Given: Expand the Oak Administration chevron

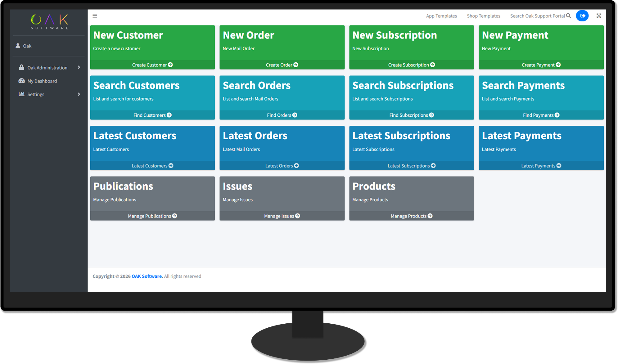Looking at the screenshot, I should [79, 67].
